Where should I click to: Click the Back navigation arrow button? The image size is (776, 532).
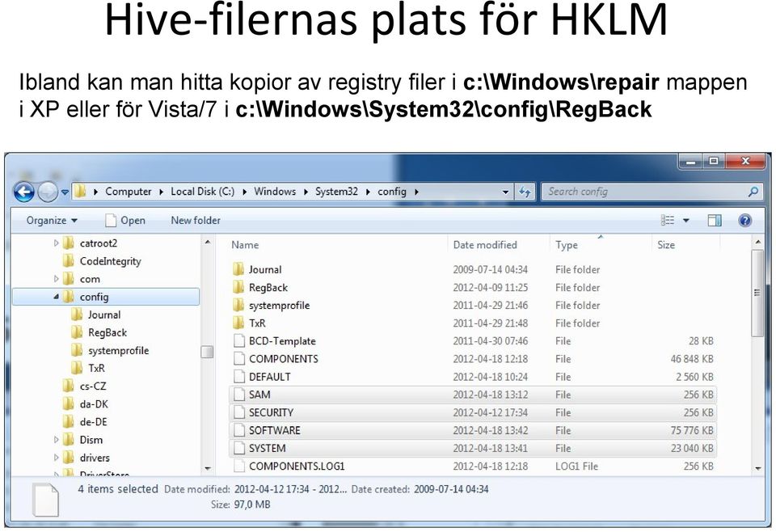coord(24,192)
